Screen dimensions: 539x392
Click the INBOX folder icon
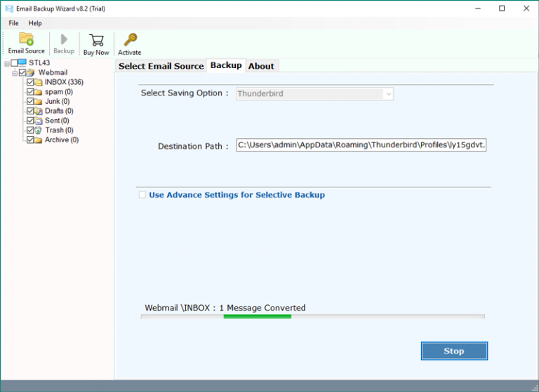click(39, 82)
